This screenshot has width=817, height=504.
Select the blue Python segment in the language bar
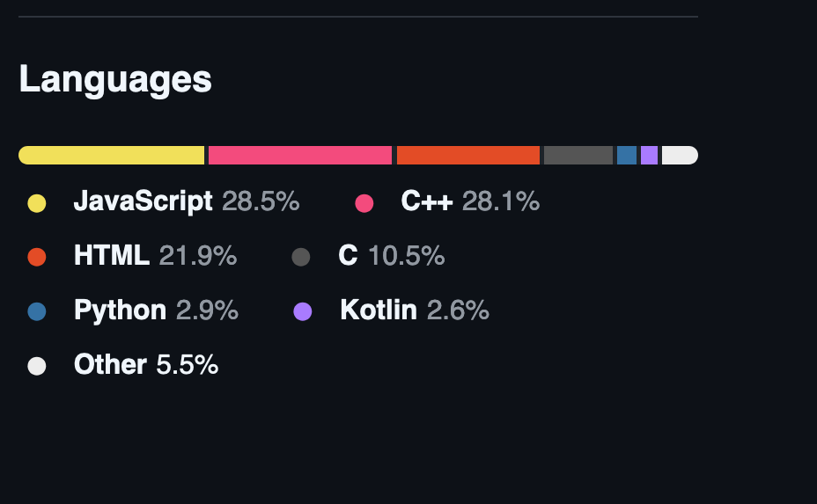pyautogui.click(x=627, y=156)
